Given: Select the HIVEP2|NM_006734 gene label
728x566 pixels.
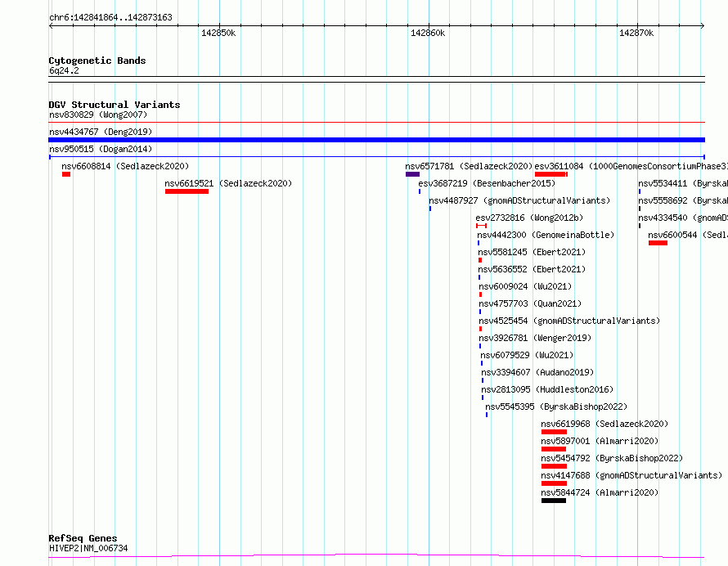Looking at the screenshot, I should (88, 548).
